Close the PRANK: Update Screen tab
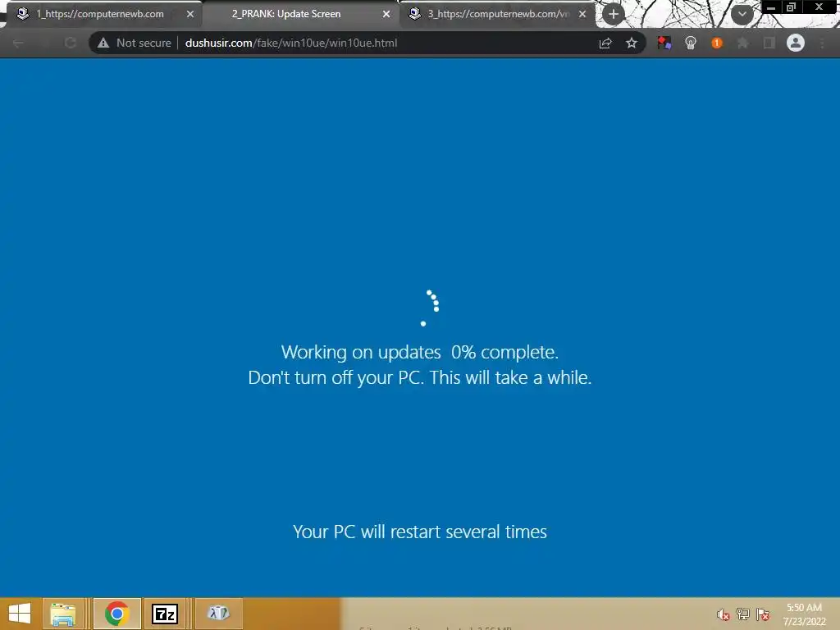The image size is (840, 630). click(x=386, y=14)
